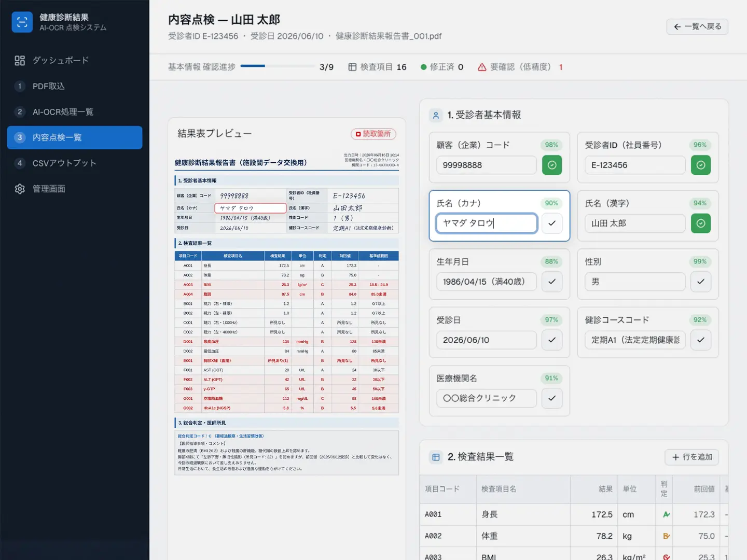Click the warning triangle for 要確認（低精度）
747x560 pixels.
pyautogui.click(x=482, y=67)
